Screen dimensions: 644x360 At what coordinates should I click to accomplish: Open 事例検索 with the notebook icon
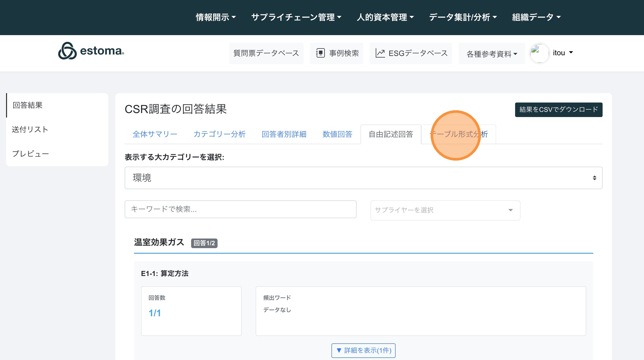point(336,53)
